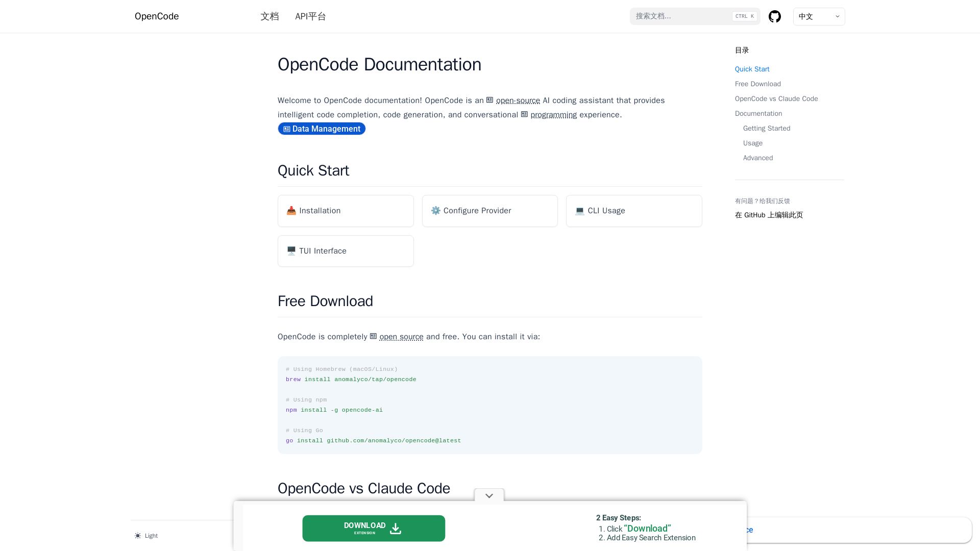Click the green "Download" text in Easy Steps
Screen dimensions: 980x551
point(647,529)
